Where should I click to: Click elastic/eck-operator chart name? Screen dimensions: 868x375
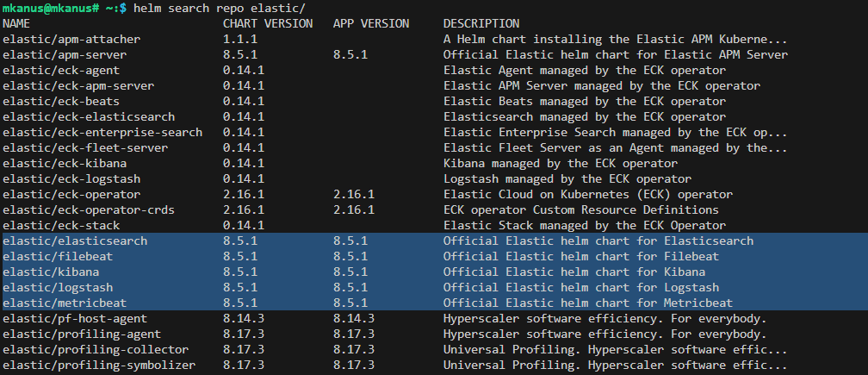click(71, 195)
